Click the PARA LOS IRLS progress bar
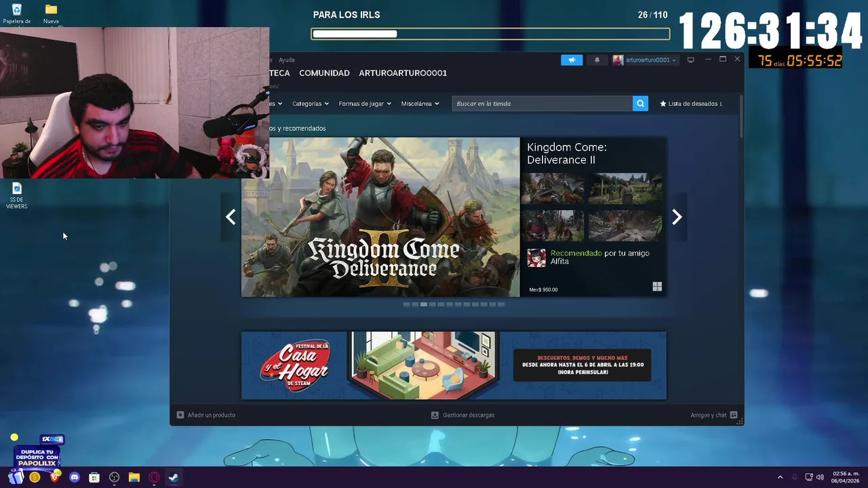This screenshot has width=868, height=488. click(x=490, y=34)
